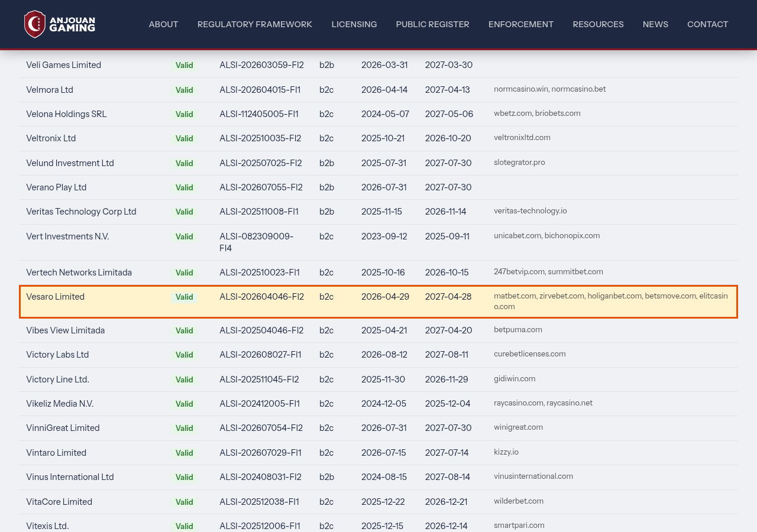Click the kizzy.io domain
Image resolution: width=757 pixels, height=532 pixels.
click(x=506, y=452)
